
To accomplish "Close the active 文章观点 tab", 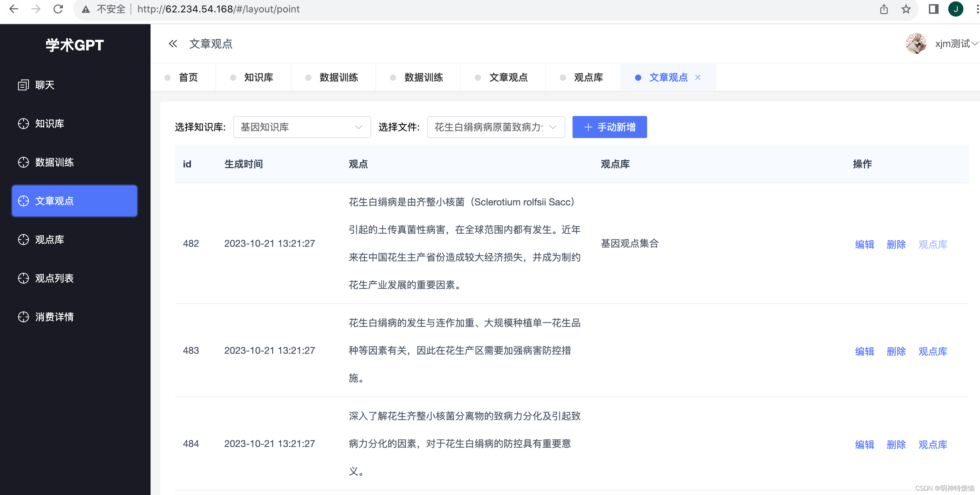I will 698,77.
